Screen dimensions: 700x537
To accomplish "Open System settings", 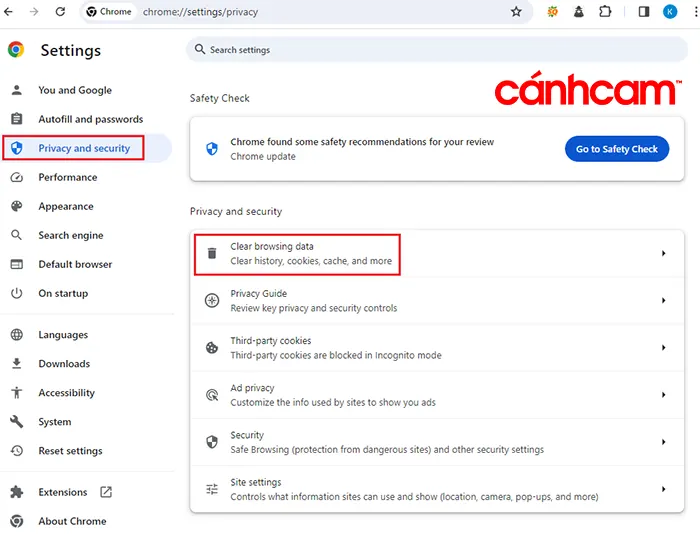I will click(x=54, y=422).
